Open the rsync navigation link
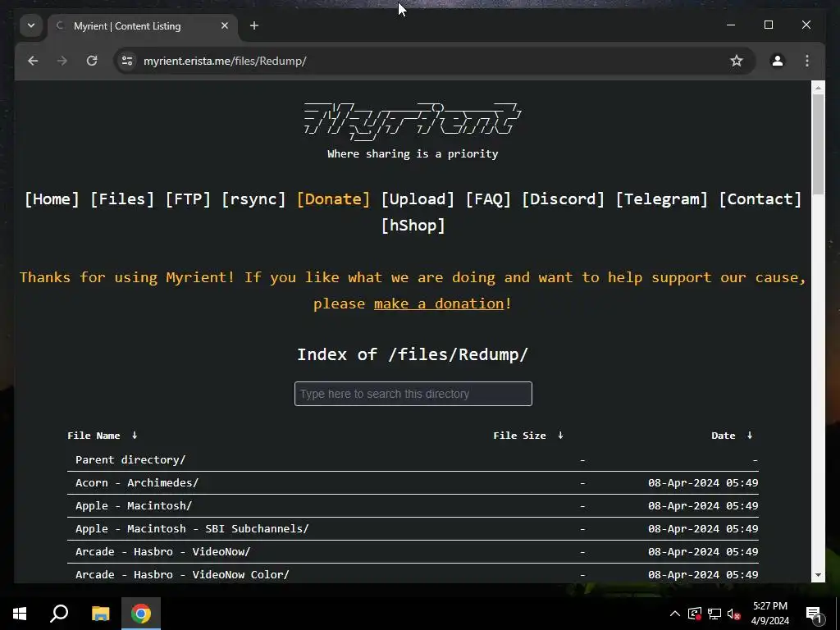This screenshot has height=630, width=840. (254, 199)
